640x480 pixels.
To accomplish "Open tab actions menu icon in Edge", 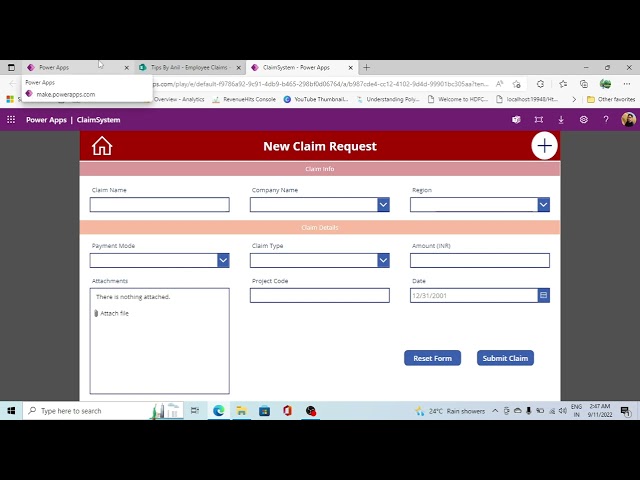I will coord(11,67).
